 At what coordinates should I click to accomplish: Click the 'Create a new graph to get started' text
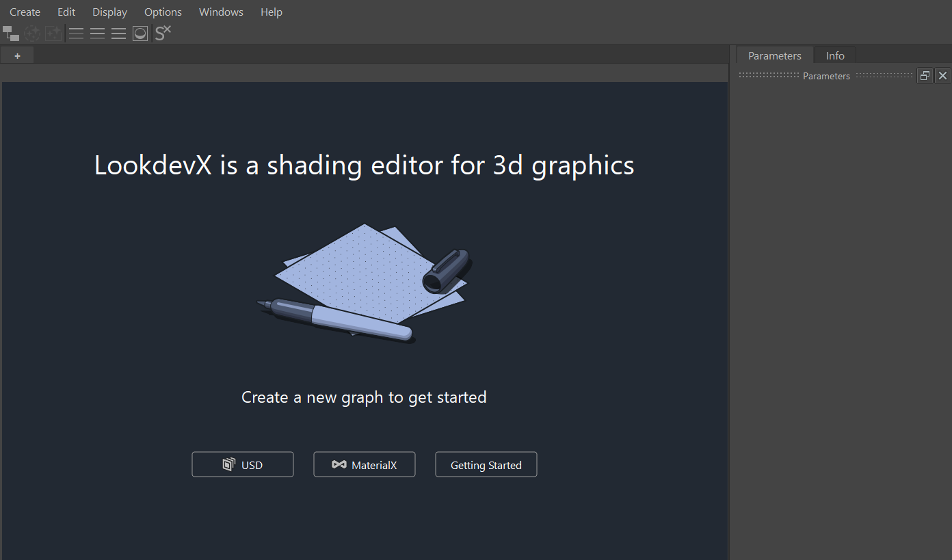coord(364,397)
